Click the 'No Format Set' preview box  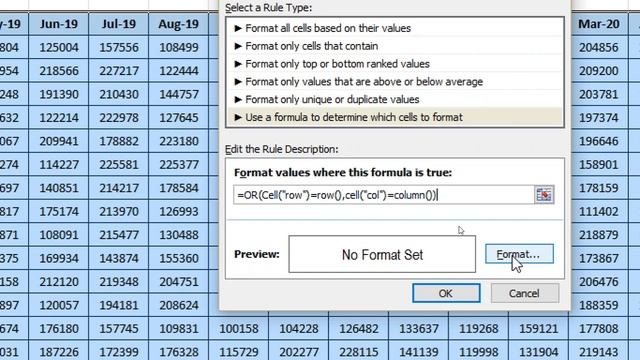[x=382, y=254]
